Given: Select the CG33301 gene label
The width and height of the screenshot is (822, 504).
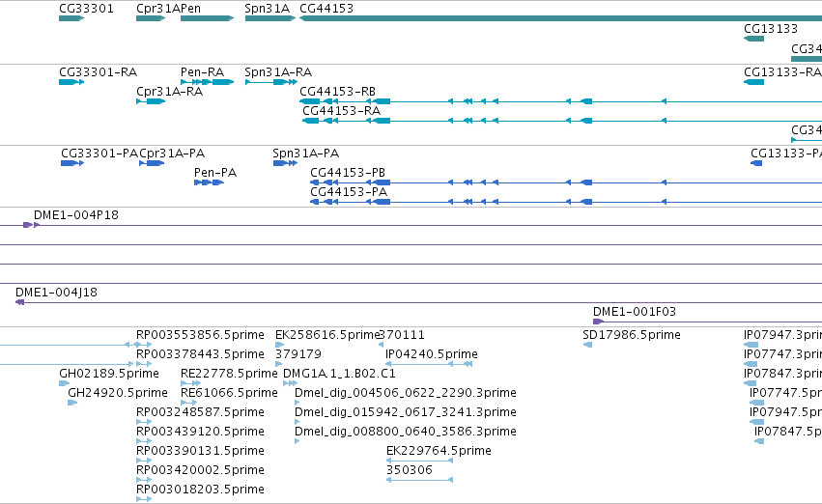Looking at the screenshot, I should click(x=86, y=9).
